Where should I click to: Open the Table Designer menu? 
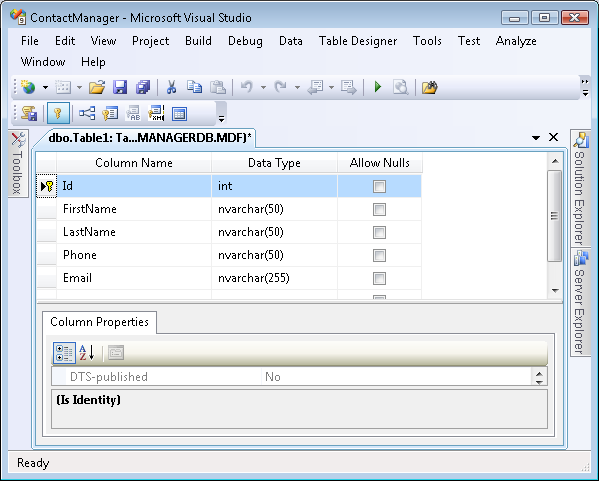(x=358, y=41)
